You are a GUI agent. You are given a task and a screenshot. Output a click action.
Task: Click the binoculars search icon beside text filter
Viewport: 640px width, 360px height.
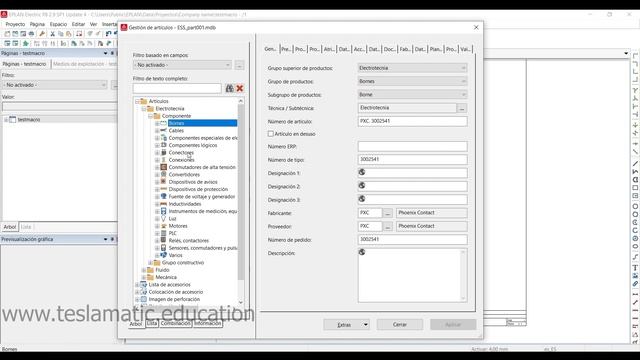[x=229, y=88]
